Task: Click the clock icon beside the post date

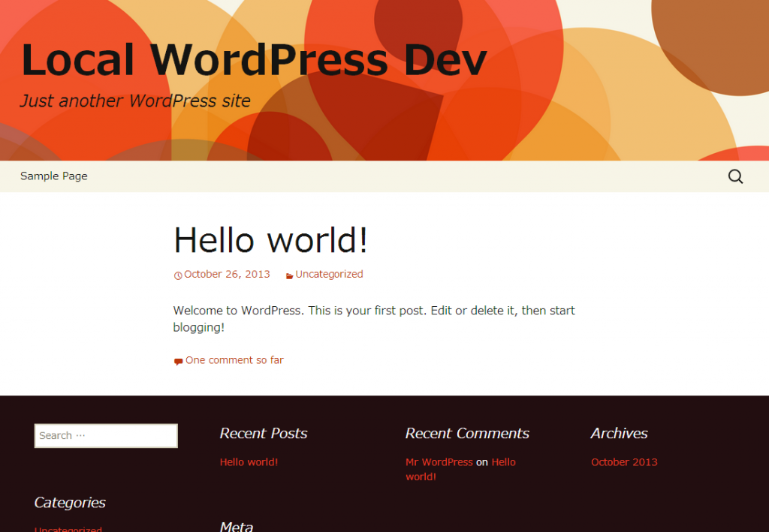Action: (x=178, y=275)
